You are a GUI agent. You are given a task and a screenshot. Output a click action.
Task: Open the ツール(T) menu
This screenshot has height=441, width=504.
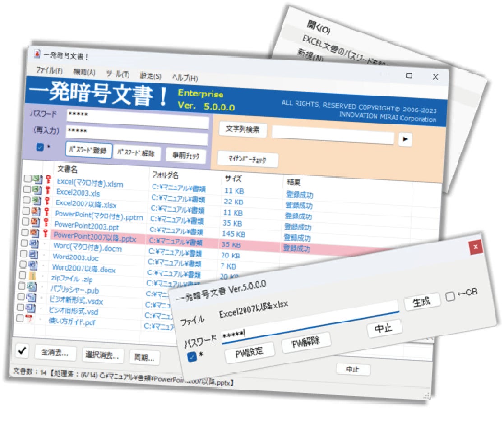pyautogui.click(x=118, y=74)
